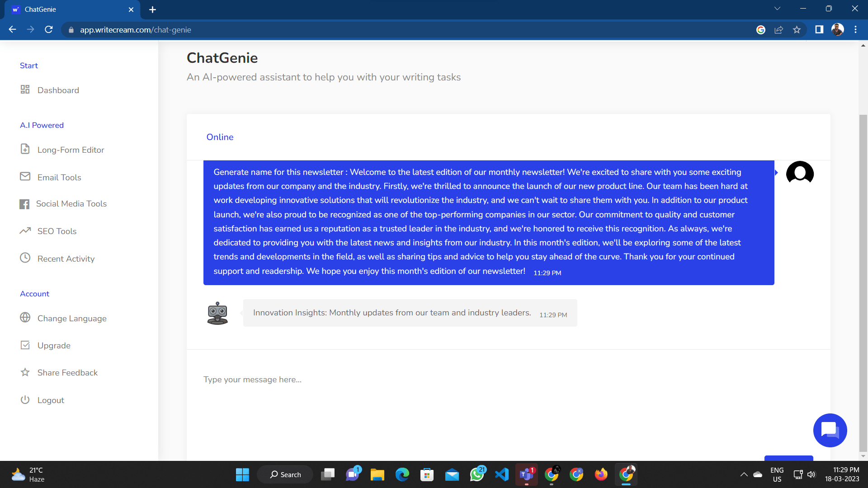Open the Long-Form Editor
The width and height of the screenshot is (868, 488).
[71, 150]
